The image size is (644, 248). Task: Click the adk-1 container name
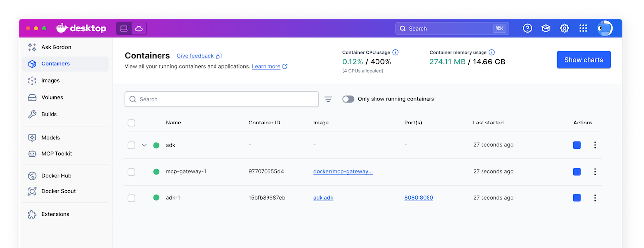click(173, 198)
